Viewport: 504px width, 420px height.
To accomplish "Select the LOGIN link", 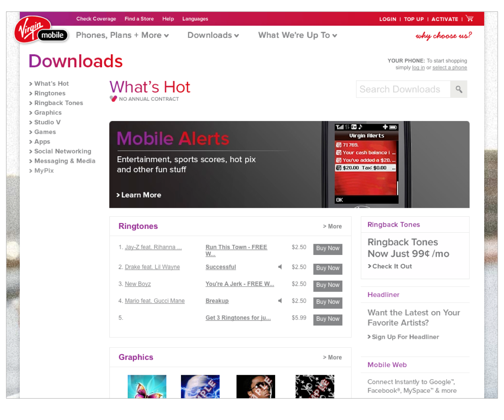I will 388,19.
